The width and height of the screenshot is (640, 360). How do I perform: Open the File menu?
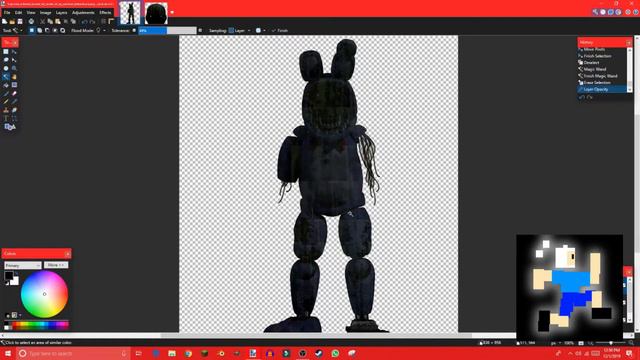pos(7,13)
